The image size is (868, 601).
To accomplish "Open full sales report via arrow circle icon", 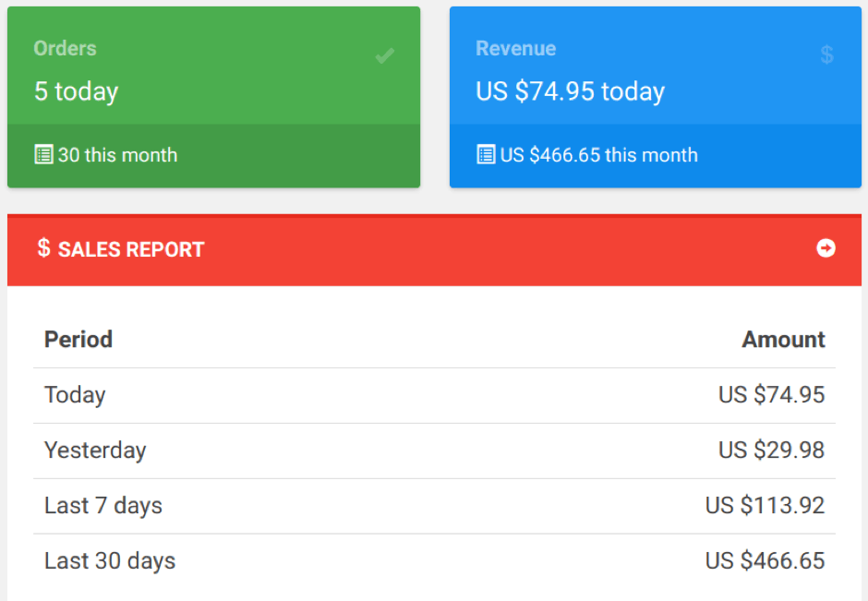I will pyautogui.click(x=826, y=248).
